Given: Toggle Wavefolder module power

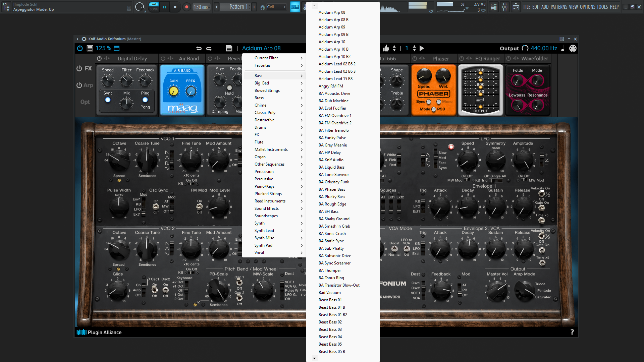Looking at the screenshot, I should [508, 58].
